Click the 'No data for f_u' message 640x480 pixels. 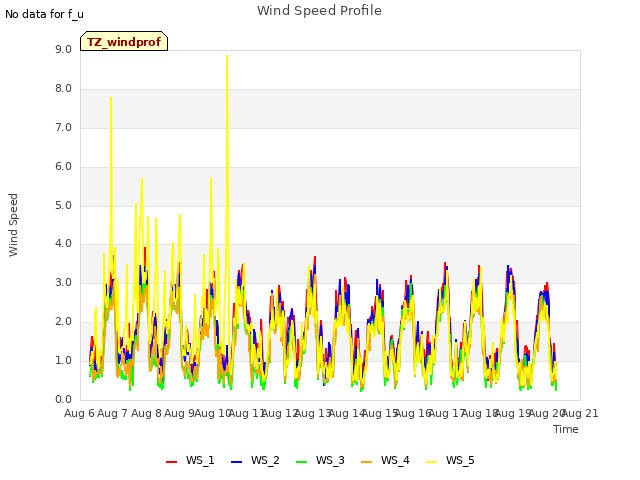point(44,14)
